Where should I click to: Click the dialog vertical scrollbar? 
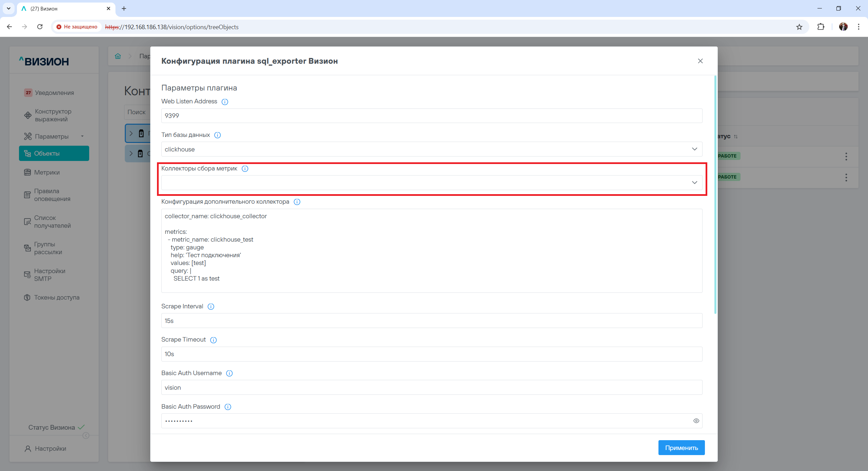coord(715,195)
